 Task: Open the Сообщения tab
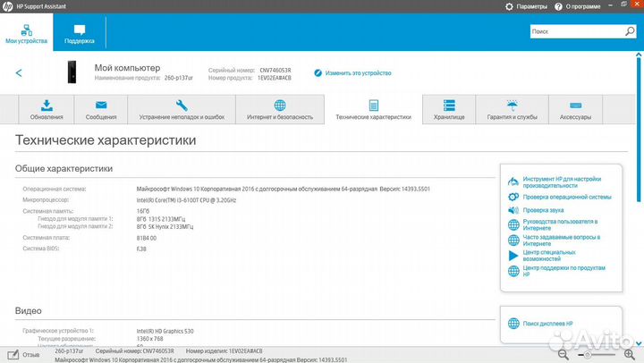101,109
